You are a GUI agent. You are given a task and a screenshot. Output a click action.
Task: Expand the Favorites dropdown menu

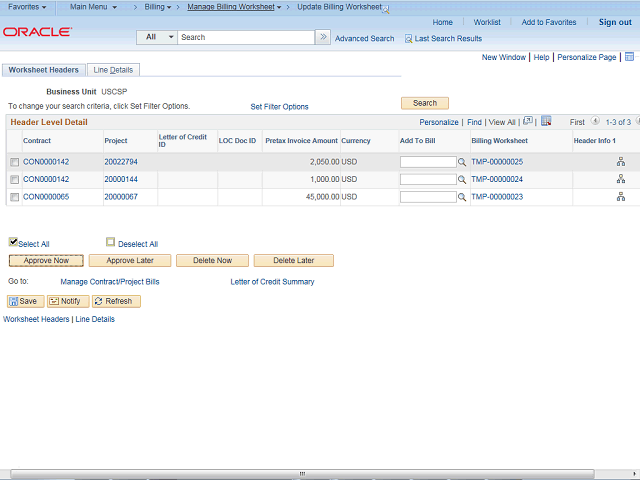(x=27, y=7)
